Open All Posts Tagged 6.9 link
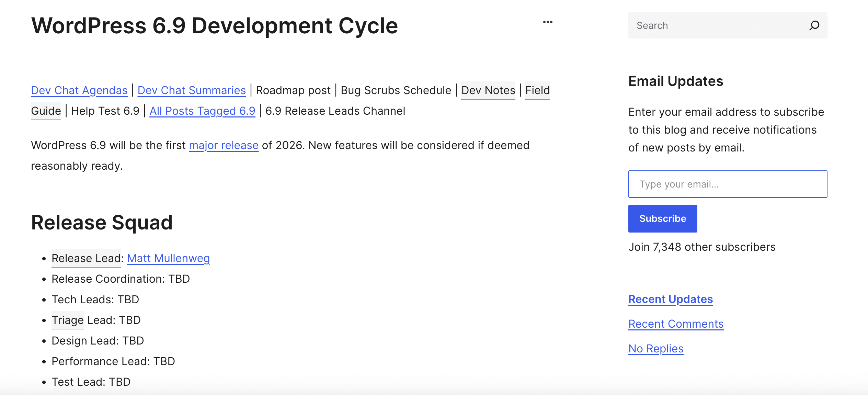Image resolution: width=868 pixels, height=395 pixels. [x=202, y=111]
